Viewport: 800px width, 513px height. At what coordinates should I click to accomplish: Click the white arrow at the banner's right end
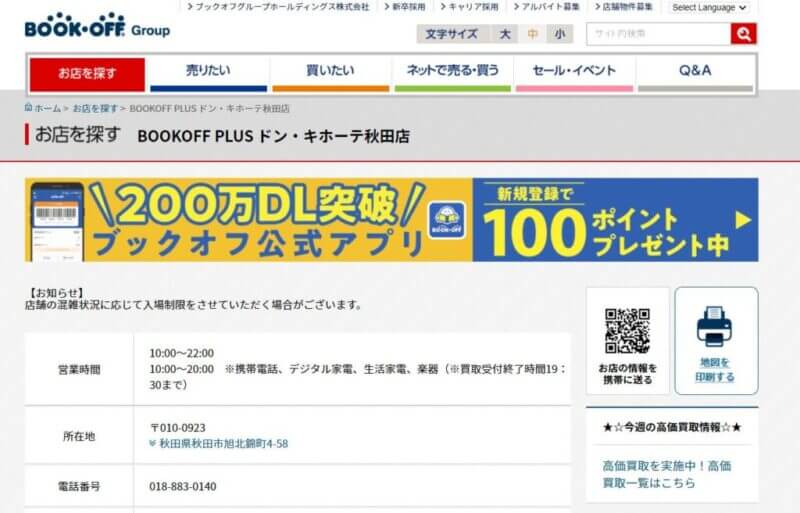[743, 220]
